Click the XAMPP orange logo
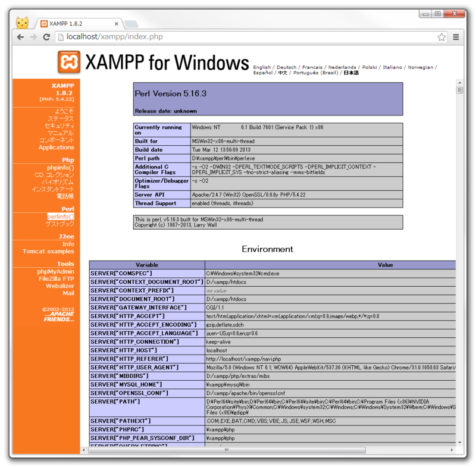The image size is (476, 467). (x=69, y=62)
